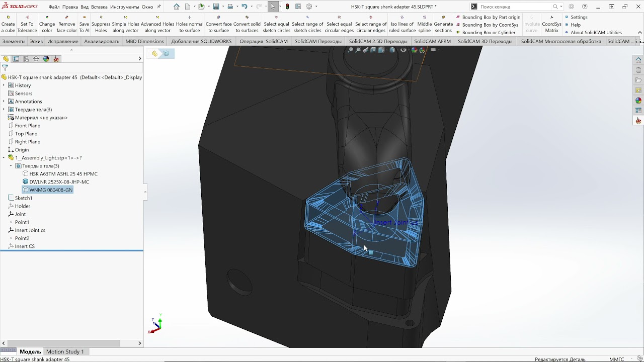Switch to the PropertyManager tab icon
This screenshot has width=644, height=362.
[16, 59]
